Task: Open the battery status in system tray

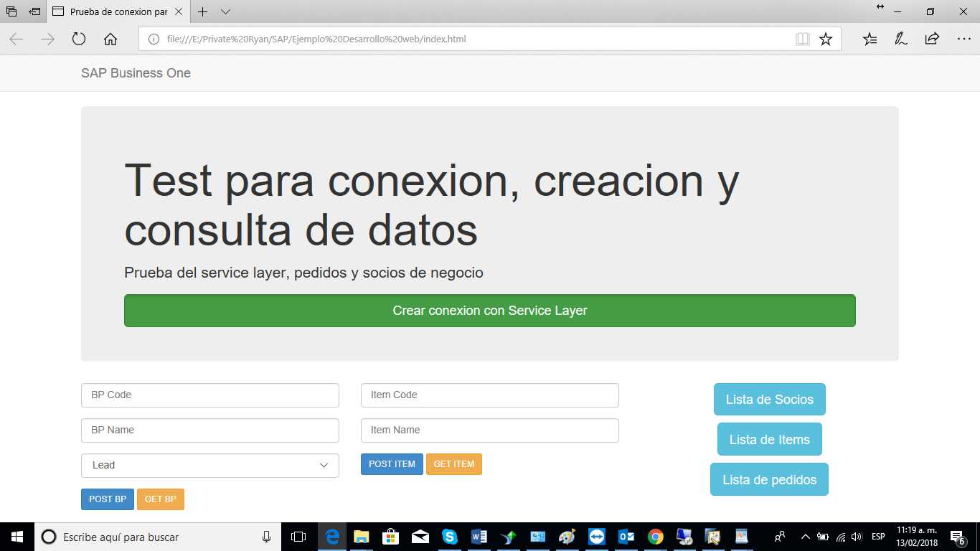Action: click(824, 537)
